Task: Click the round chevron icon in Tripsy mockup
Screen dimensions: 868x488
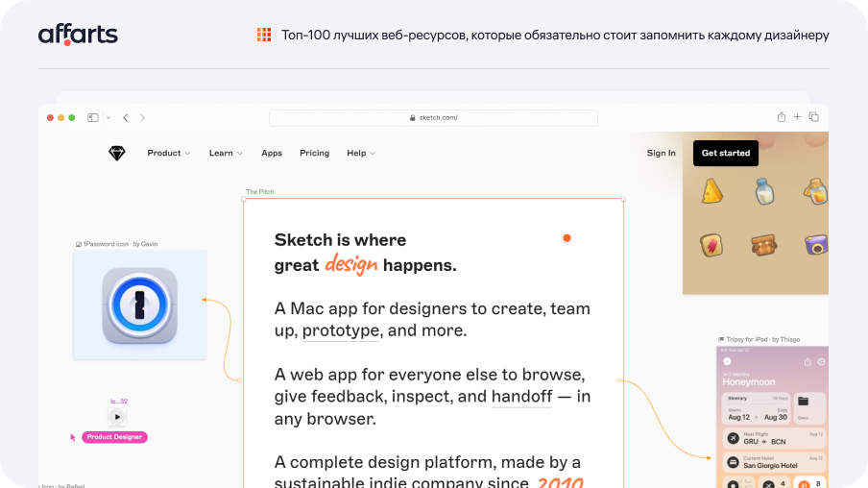Action: [728, 362]
